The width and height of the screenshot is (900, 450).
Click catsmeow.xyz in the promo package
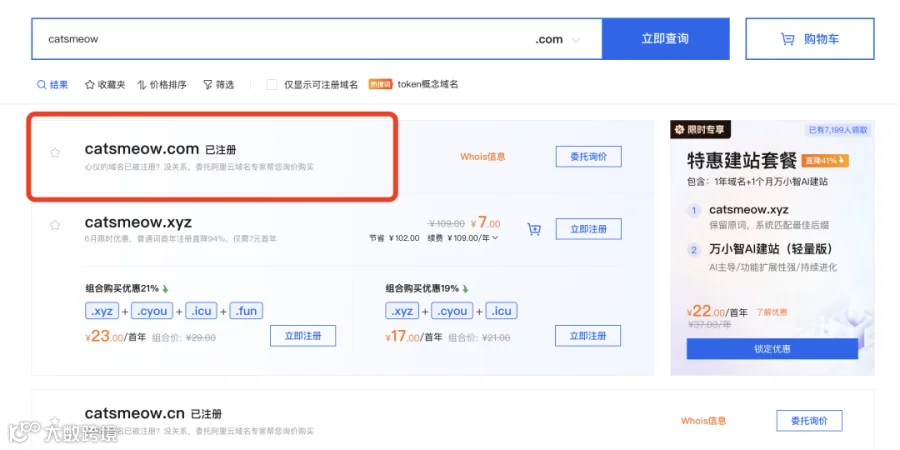click(748, 210)
